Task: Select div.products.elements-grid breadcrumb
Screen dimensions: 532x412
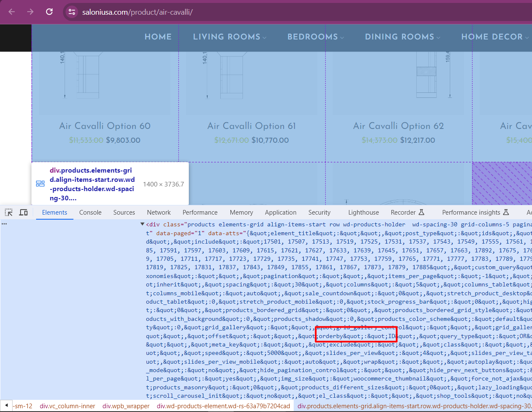Action: pyautogui.click(x=415, y=406)
